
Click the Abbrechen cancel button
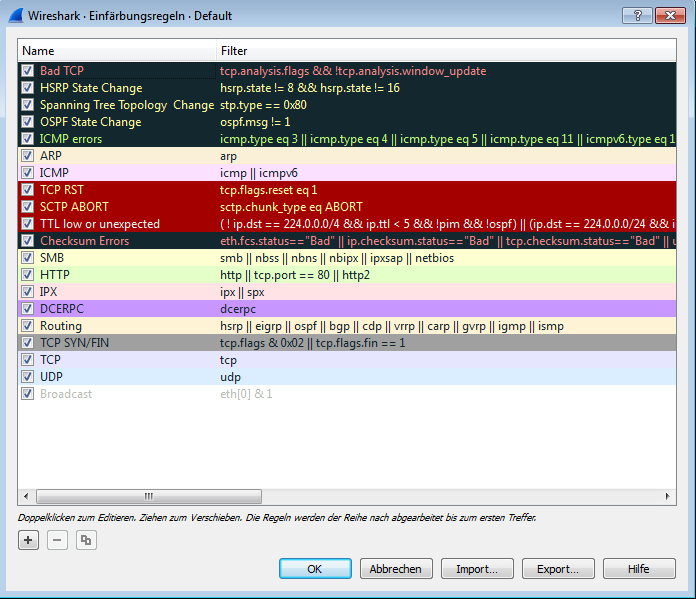396,569
